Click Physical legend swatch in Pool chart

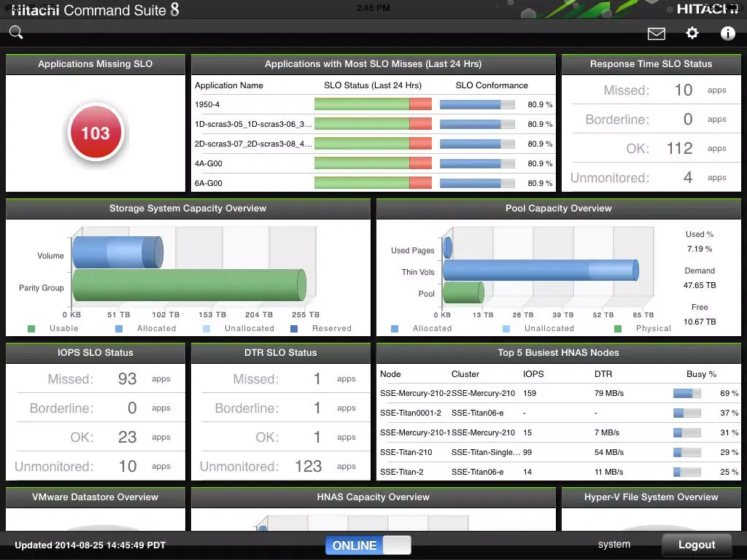click(x=618, y=329)
